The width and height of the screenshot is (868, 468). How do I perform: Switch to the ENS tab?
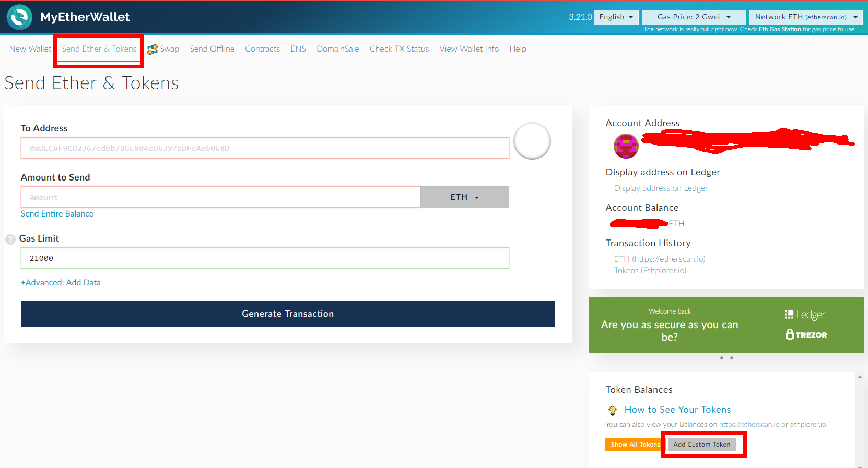tap(298, 49)
